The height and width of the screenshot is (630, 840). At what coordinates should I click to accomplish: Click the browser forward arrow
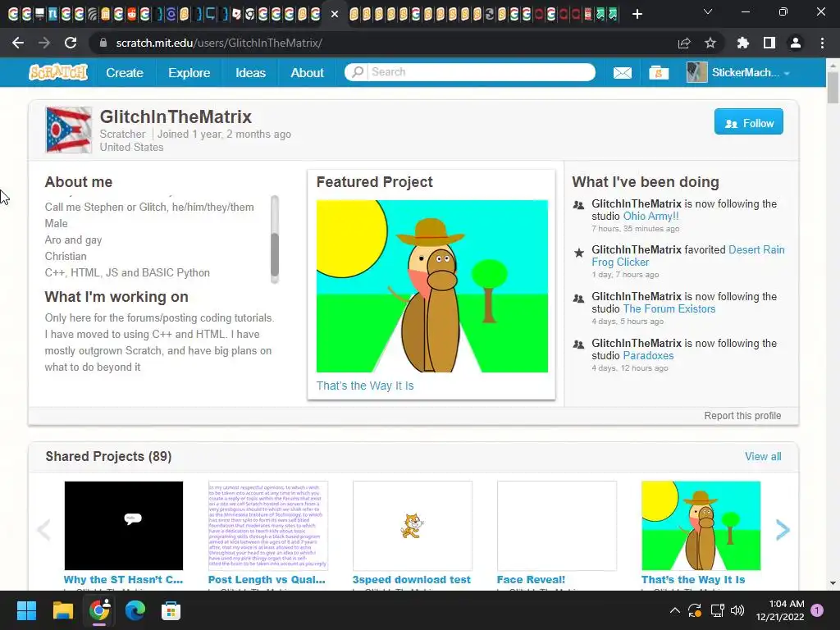[44, 43]
